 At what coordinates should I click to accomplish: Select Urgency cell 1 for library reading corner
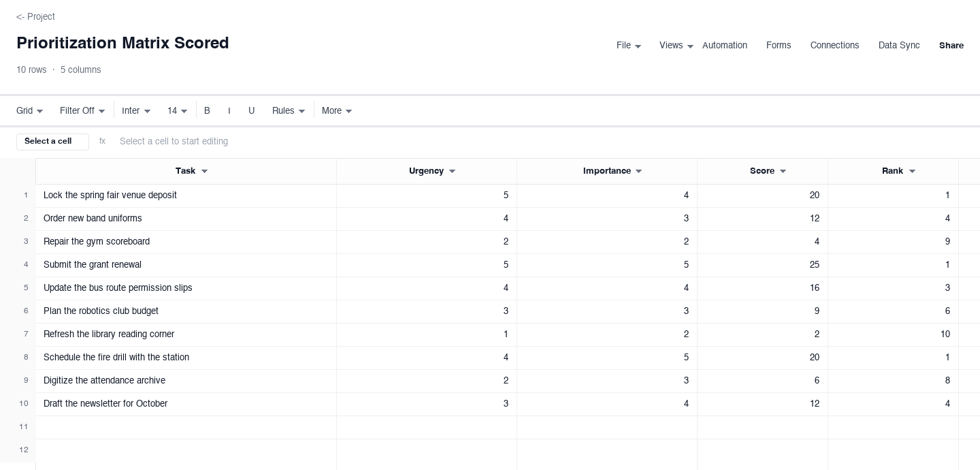pos(427,334)
